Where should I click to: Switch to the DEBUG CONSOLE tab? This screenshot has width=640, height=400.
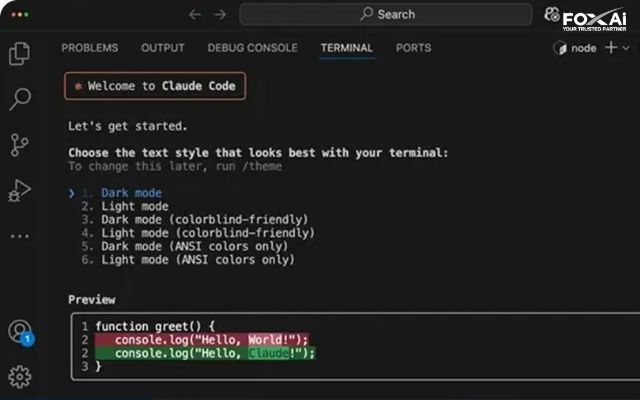252,48
